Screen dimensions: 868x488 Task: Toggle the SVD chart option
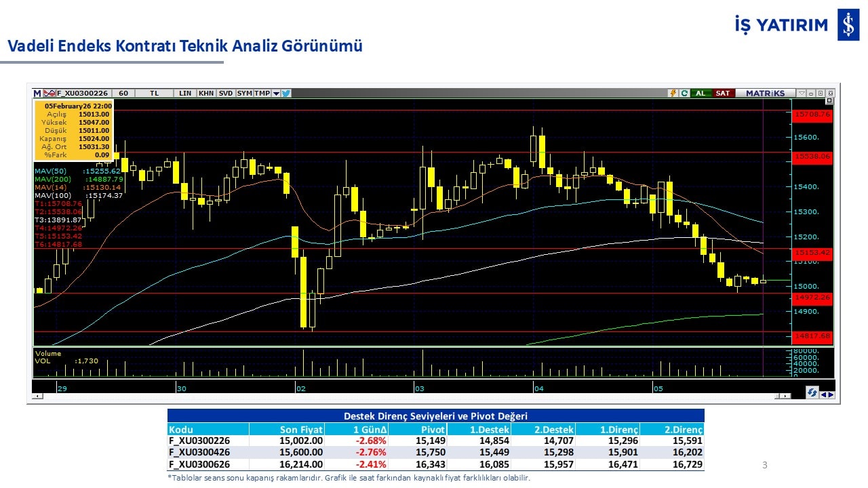(226, 94)
